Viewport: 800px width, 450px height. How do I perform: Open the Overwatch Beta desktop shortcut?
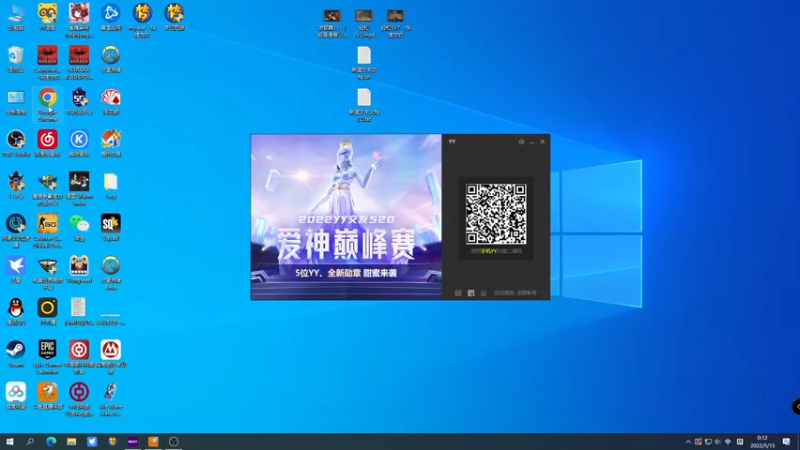pos(111,273)
